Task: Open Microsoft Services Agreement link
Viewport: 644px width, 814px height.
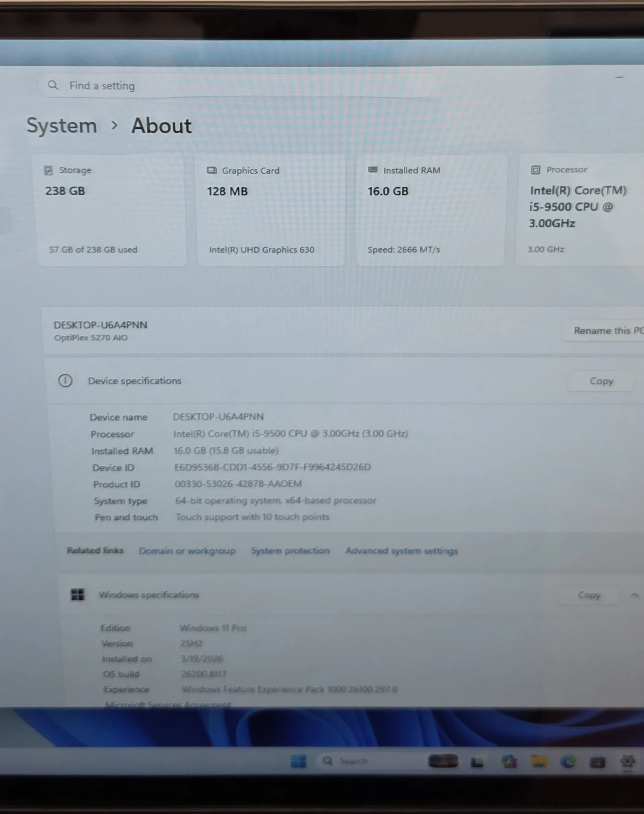Action: point(168,704)
